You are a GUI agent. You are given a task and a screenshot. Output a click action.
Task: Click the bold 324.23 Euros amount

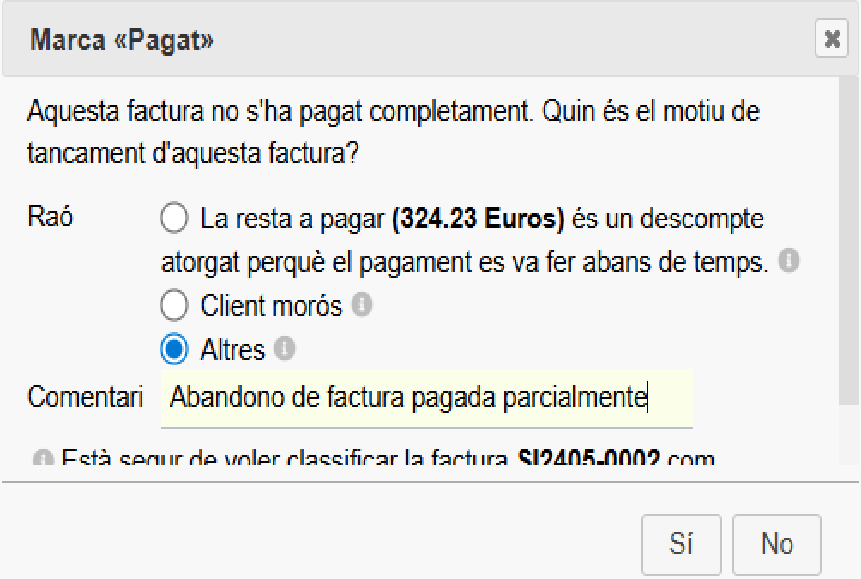[479, 218]
